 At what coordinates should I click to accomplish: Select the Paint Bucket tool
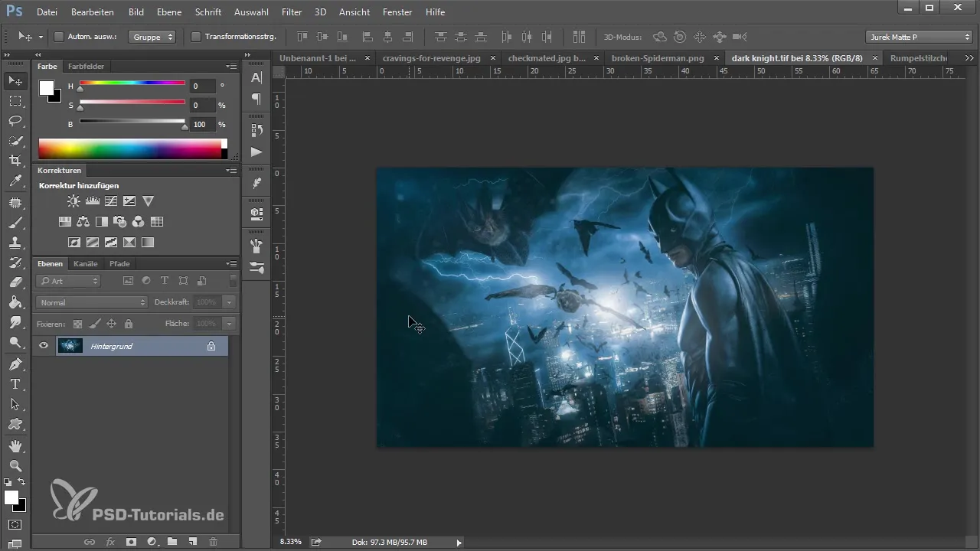[x=15, y=302]
